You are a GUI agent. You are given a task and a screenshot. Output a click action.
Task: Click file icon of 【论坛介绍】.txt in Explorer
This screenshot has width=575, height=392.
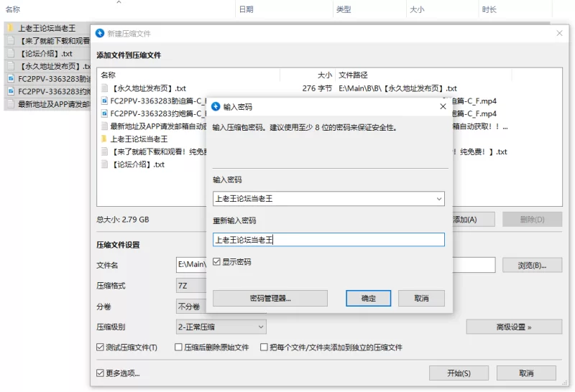pos(11,54)
